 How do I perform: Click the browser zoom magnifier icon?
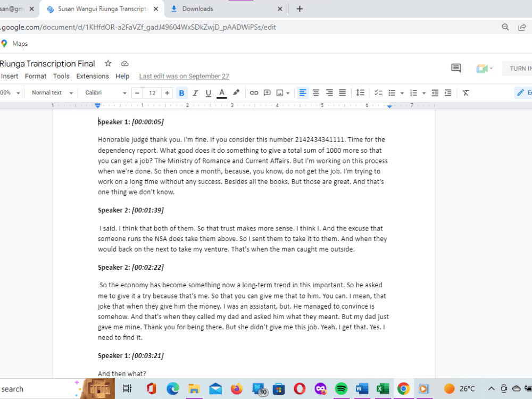click(x=505, y=27)
